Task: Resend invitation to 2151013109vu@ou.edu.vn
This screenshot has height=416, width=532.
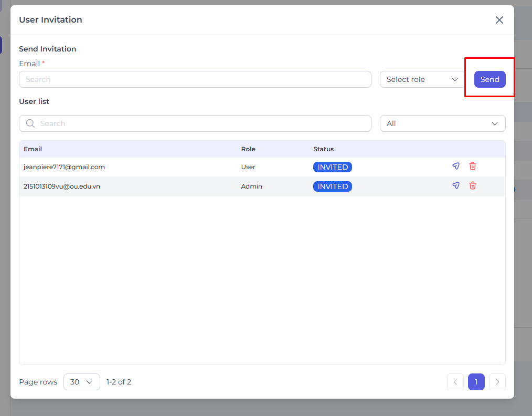Action: pyautogui.click(x=455, y=185)
